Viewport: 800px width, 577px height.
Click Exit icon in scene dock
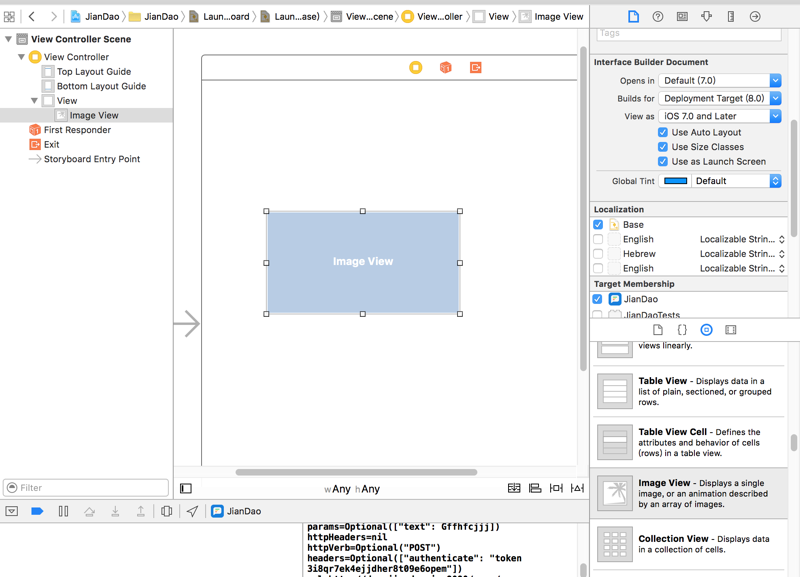coord(476,67)
